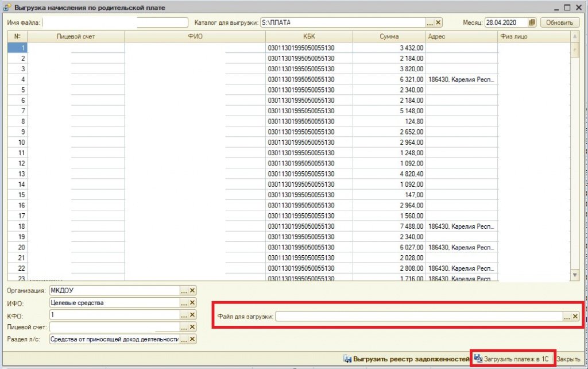Clear the КФО field value
The height and width of the screenshot is (369, 588).
coord(192,314)
